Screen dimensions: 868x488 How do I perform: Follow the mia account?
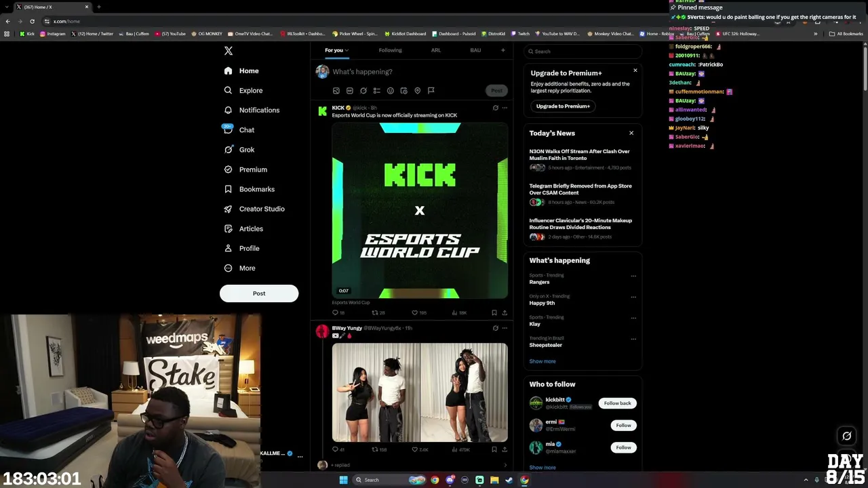tap(623, 447)
